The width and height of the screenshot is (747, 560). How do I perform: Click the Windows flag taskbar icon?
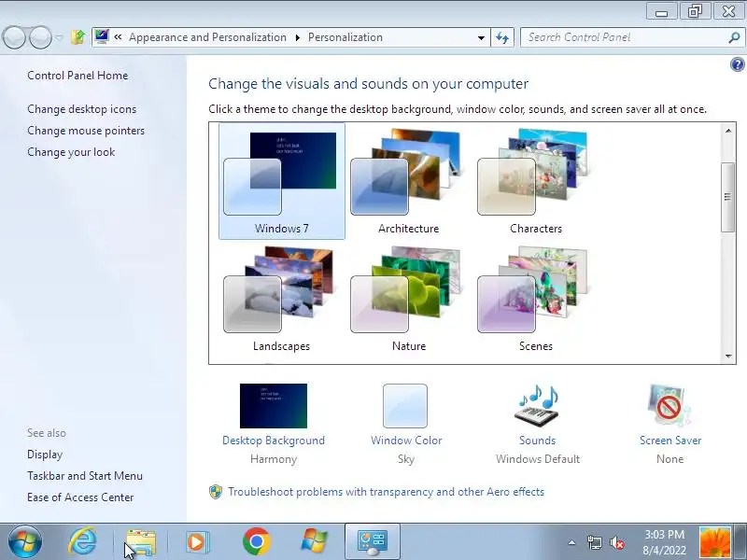pyautogui.click(x=315, y=541)
